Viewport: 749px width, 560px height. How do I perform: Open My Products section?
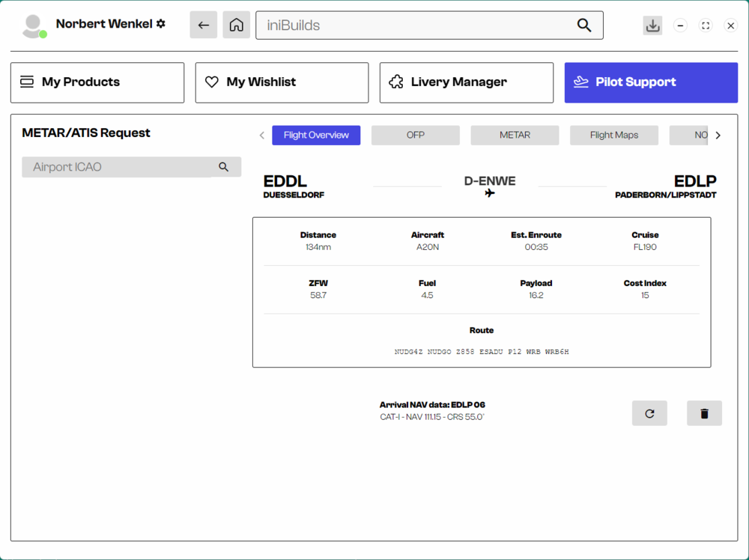point(97,82)
